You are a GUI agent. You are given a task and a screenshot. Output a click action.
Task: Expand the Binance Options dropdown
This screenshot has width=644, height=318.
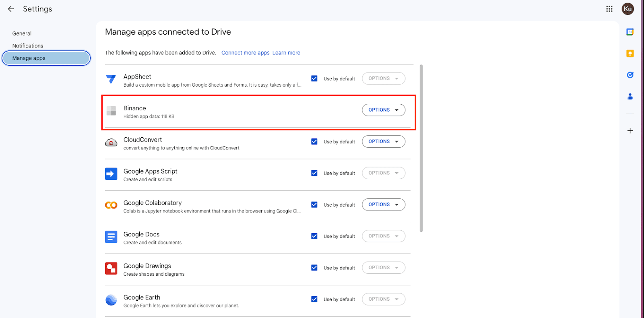(x=383, y=110)
